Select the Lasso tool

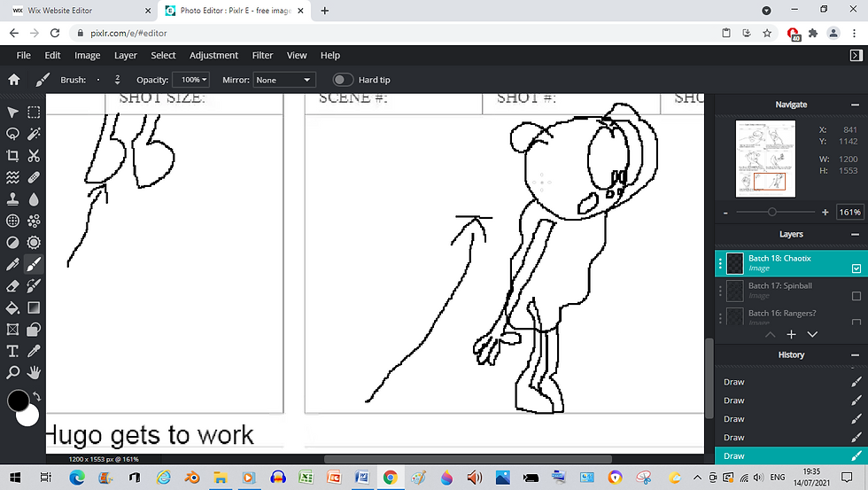[x=12, y=134]
